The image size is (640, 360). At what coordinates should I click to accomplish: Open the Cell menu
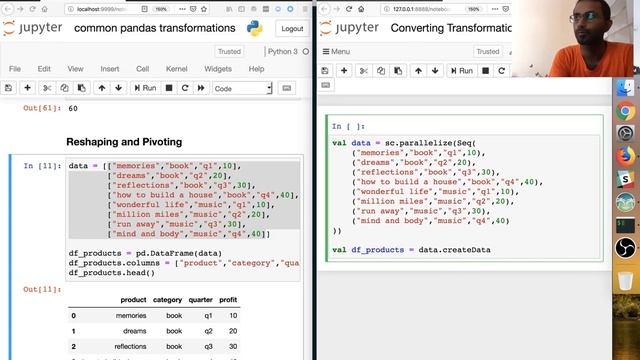click(142, 69)
